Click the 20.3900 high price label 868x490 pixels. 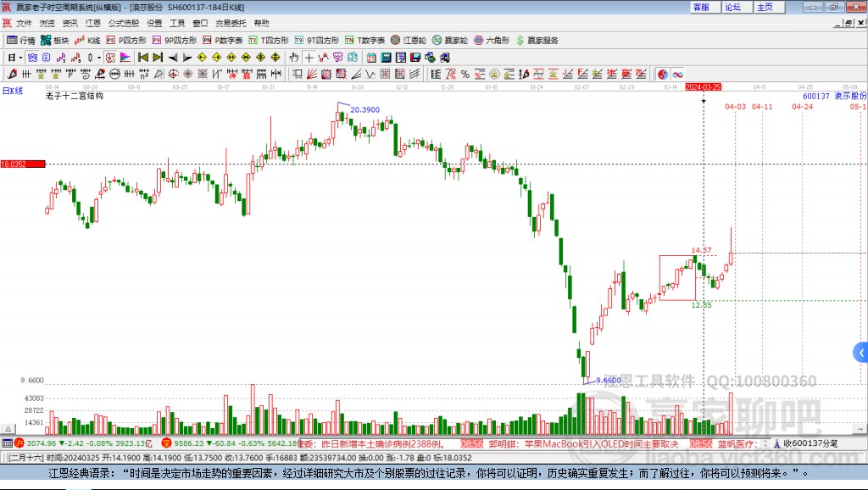point(364,109)
